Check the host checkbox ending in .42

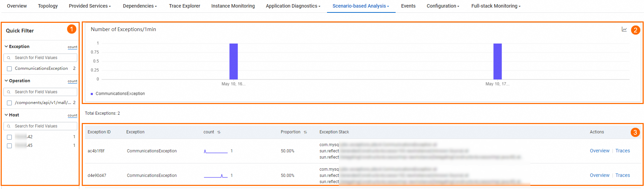point(9,137)
